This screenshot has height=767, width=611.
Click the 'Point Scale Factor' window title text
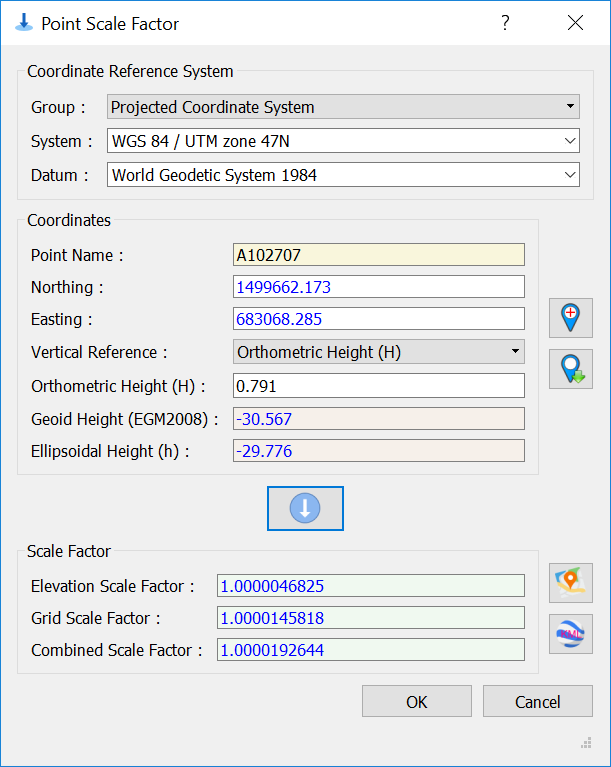[x=110, y=23]
